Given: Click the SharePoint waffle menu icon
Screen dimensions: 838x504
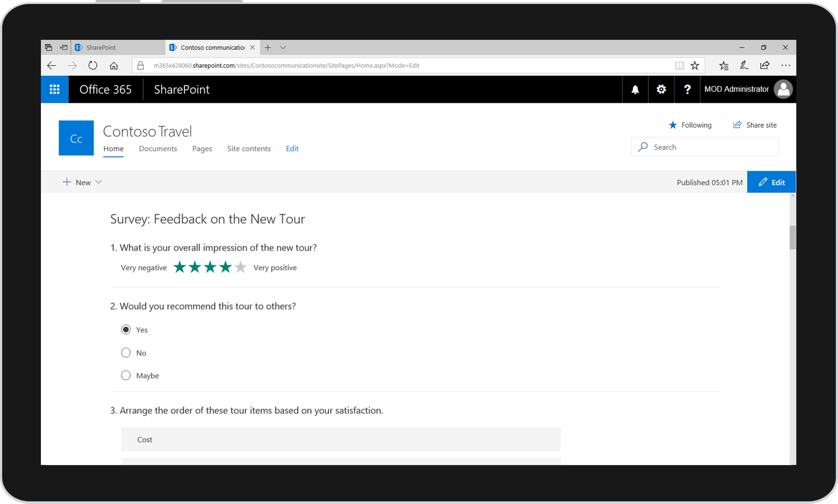Looking at the screenshot, I should pos(54,89).
